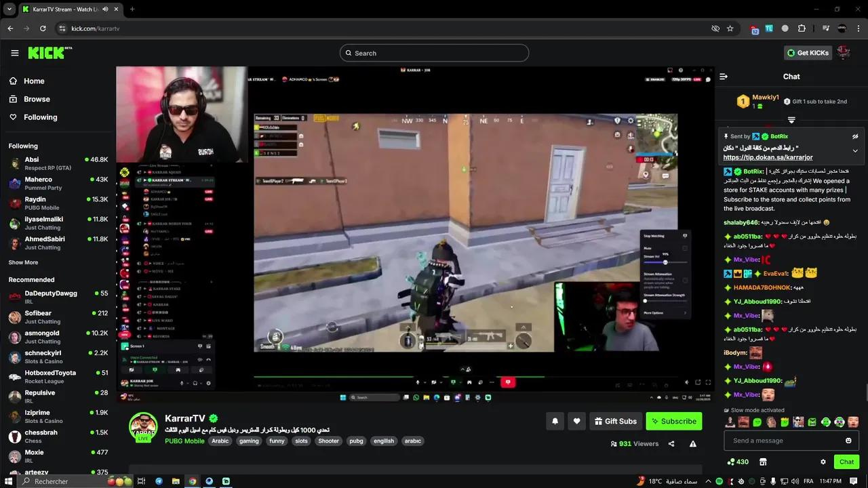The height and width of the screenshot is (488, 868).
Task: View the 430 channel points balance
Action: (x=738, y=462)
